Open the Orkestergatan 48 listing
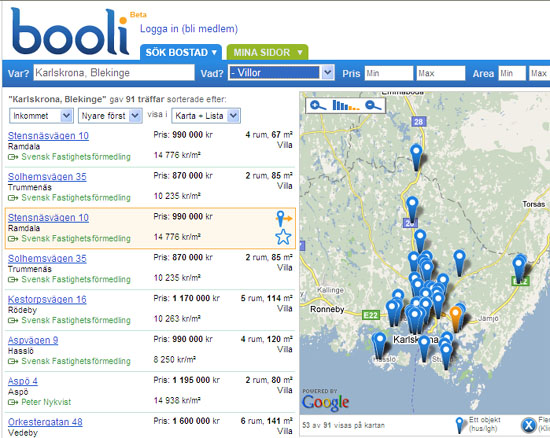Viewport: 550px width, 438px height. coord(45,422)
